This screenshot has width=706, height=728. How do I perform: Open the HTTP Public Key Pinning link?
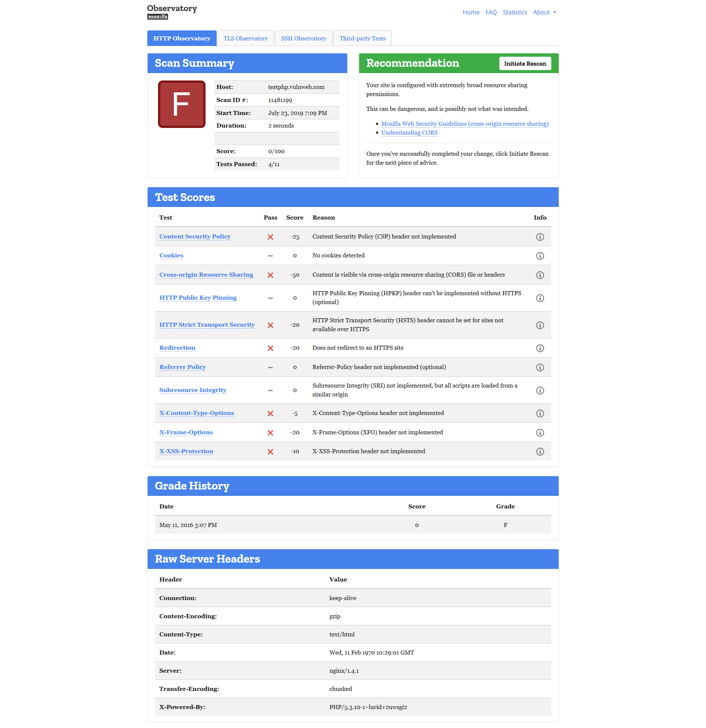(x=198, y=298)
